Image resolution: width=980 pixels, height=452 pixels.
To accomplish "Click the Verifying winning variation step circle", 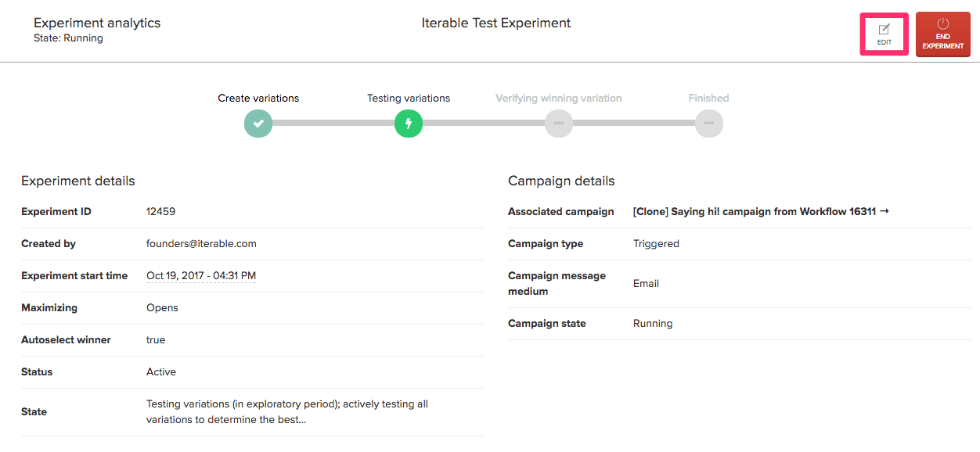I will coord(559,124).
